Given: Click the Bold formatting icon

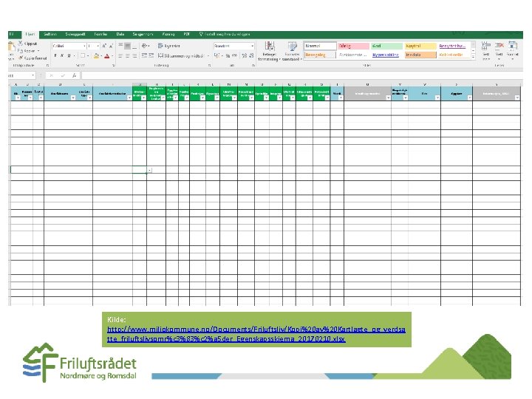Looking at the screenshot, I should click(55, 55).
